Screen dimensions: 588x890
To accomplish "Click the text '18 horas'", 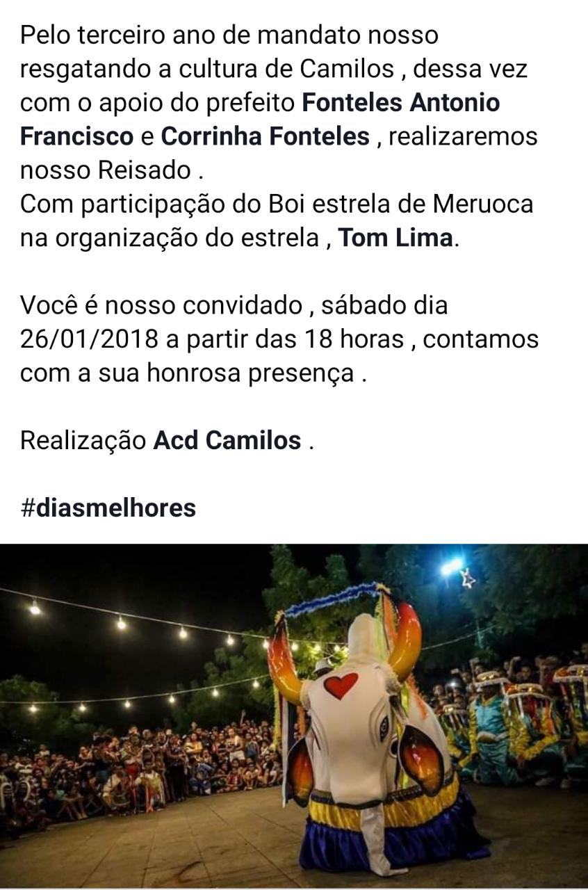I will click(x=354, y=339).
